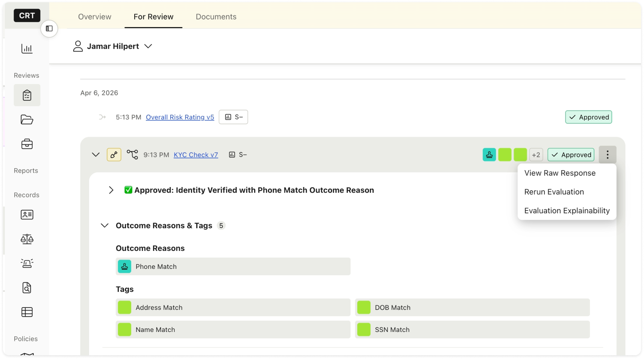The image size is (644, 359).
Task: Click the Phone Match outcome reason row
Action: [x=233, y=267]
